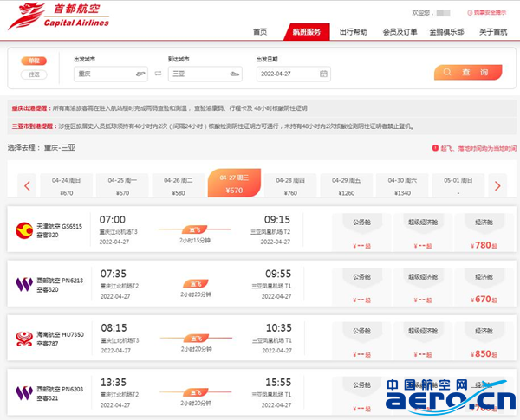Click the West Air PN6213 logo
The image size is (520, 420).
(x=24, y=284)
